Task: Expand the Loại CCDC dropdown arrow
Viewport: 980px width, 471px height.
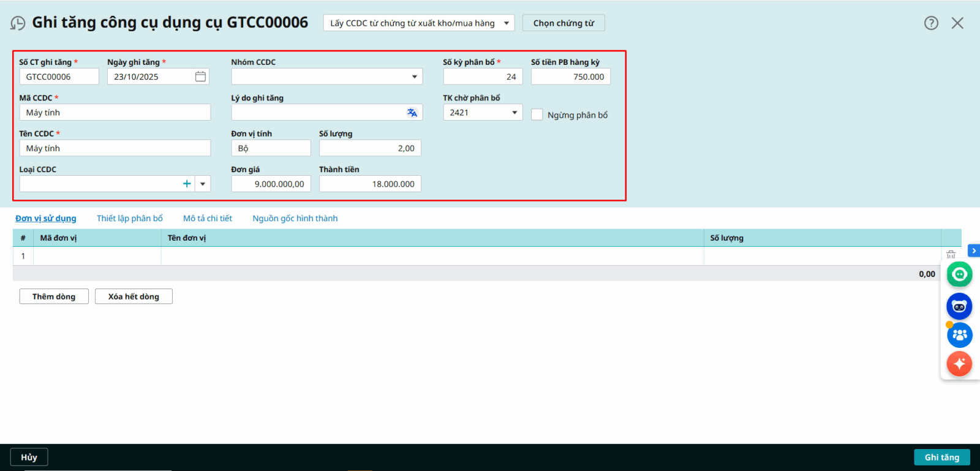Action: (203, 184)
